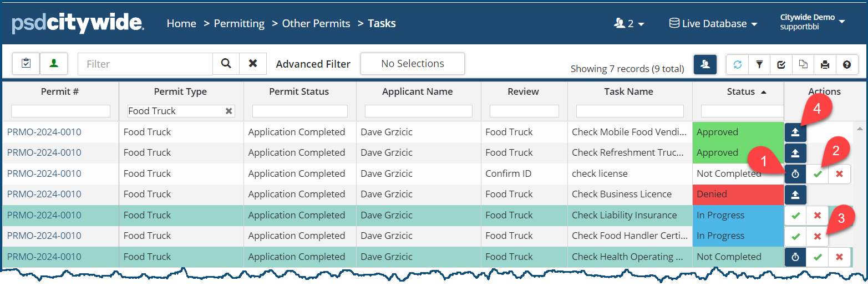The width and height of the screenshot is (868, 286).
Task: Click the copy records icon
Action: 803,64
